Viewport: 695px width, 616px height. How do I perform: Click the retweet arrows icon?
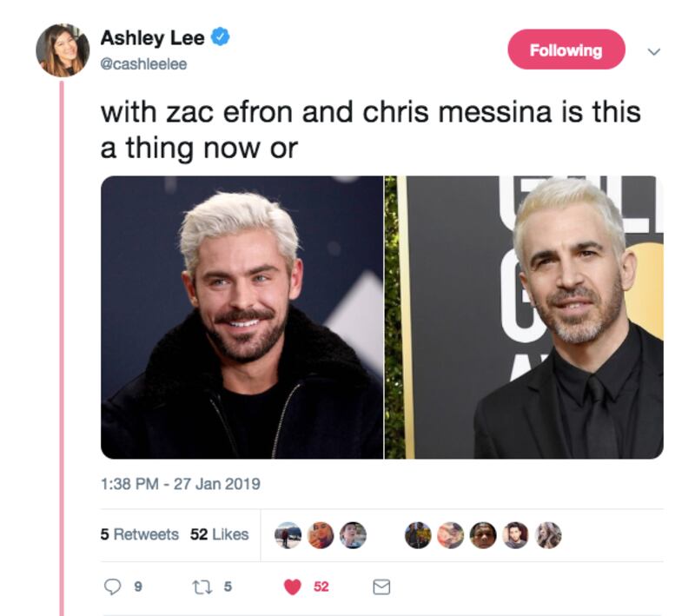(x=202, y=587)
